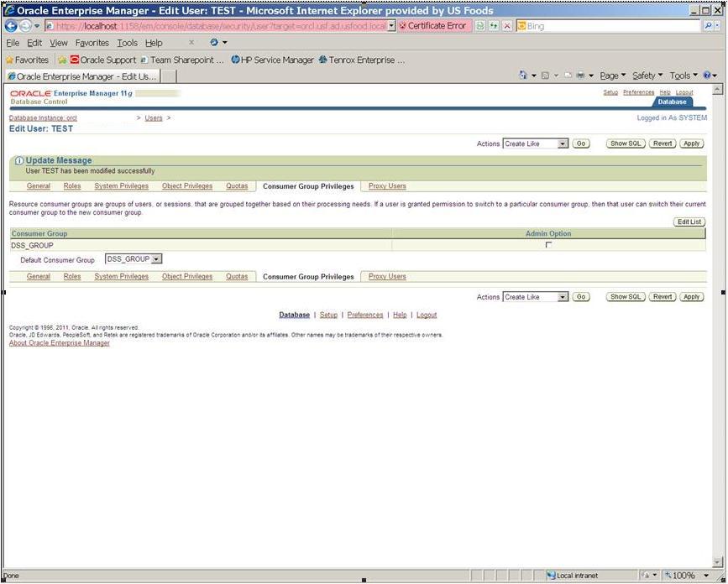This screenshot has height=584, width=728.
Task: Switch to the upper Quotas tab
Action: [x=237, y=186]
